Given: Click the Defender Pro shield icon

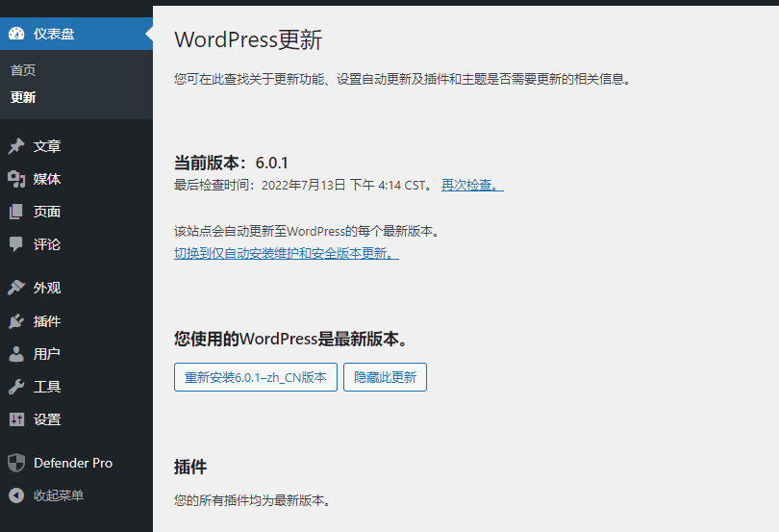Looking at the screenshot, I should 16,463.
